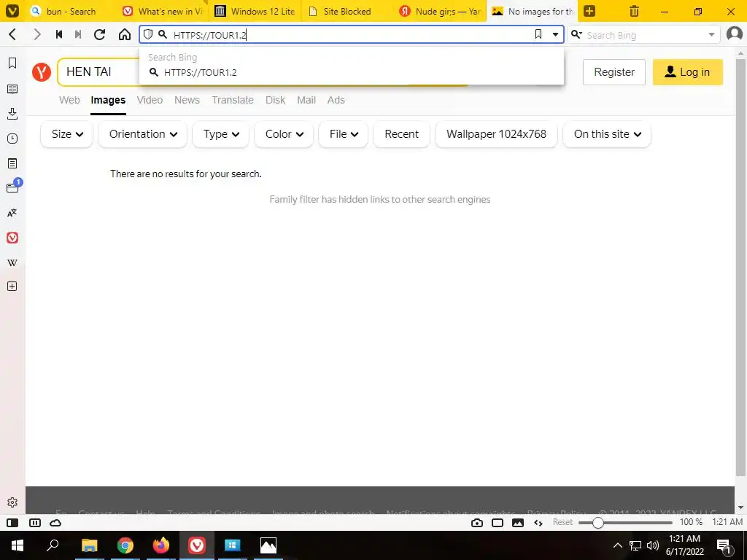Click the Register button
The height and width of the screenshot is (560, 747).
(614, 72)
